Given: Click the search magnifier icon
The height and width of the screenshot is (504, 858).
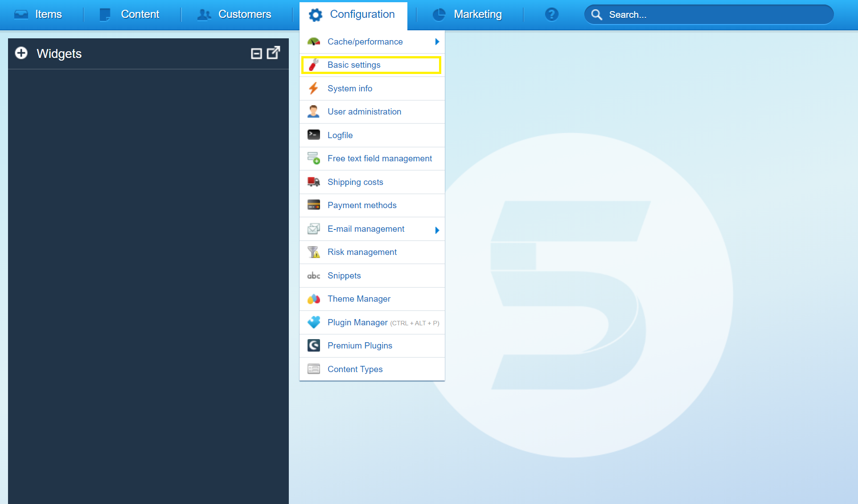Looking at the screenshot, I should pyautogui.click(x=596, y=15).
